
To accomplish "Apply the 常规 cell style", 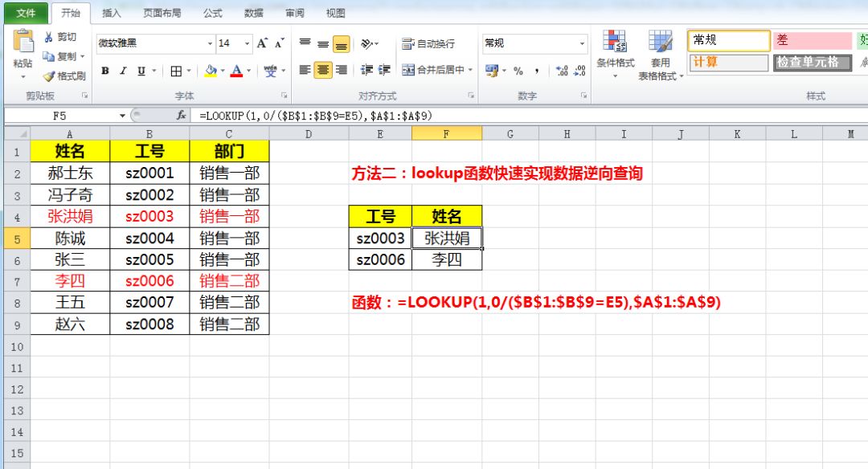I will click(x=729, y=40).
